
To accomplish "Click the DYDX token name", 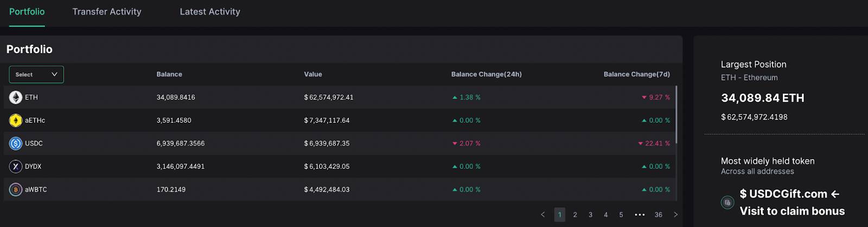I will pos(33,167).
